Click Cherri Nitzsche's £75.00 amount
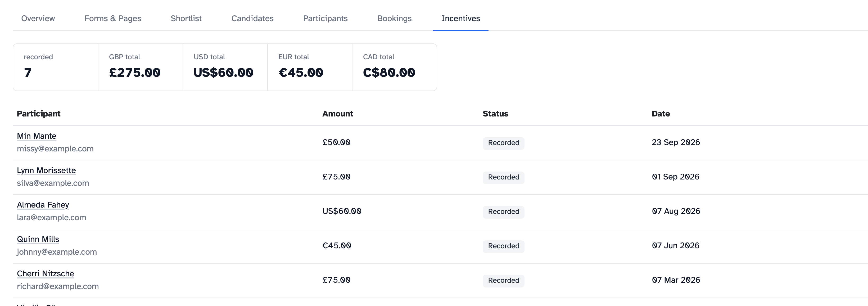 click(336, 280)
